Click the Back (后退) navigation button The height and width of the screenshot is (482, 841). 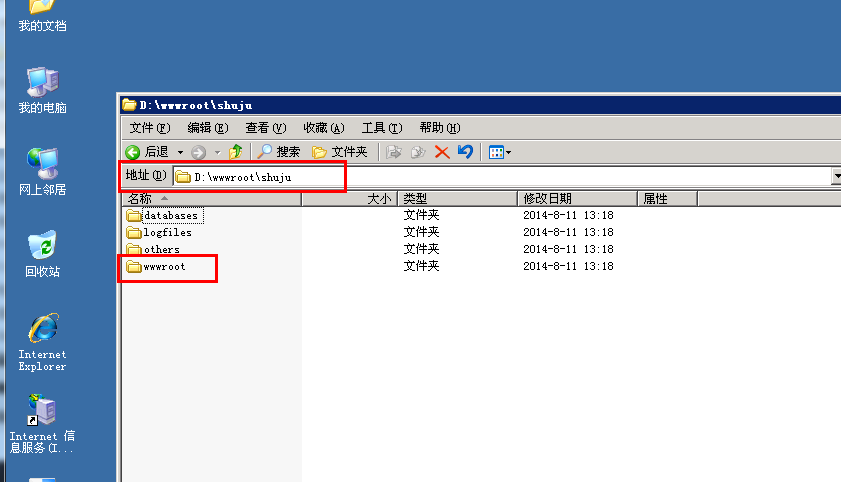[x=147, y=152]
